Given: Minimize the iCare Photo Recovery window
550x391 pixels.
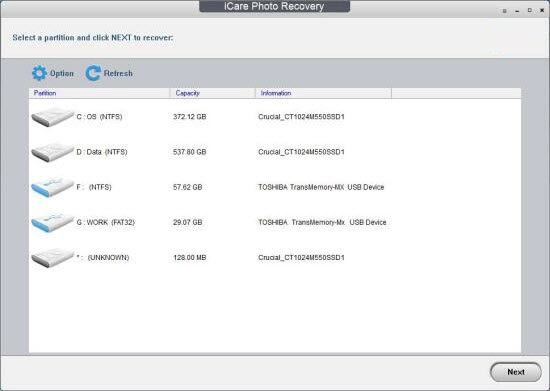Looking at the screenshot, I should coord(517,11).
